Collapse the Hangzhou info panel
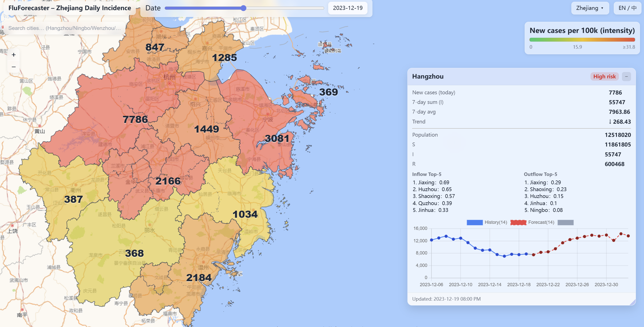 (x=626, y=77)
